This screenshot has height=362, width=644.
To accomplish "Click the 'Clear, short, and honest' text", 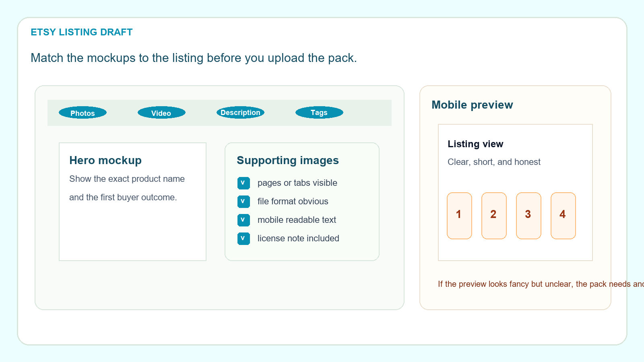I will 494,162.
